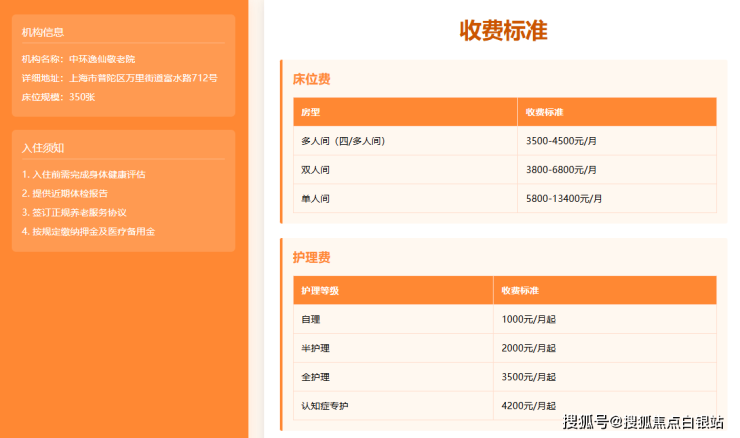Screen dimensions: 740x438
Task: Click the 1000元/月起 price cell
Action: click(x=605, y=320)
